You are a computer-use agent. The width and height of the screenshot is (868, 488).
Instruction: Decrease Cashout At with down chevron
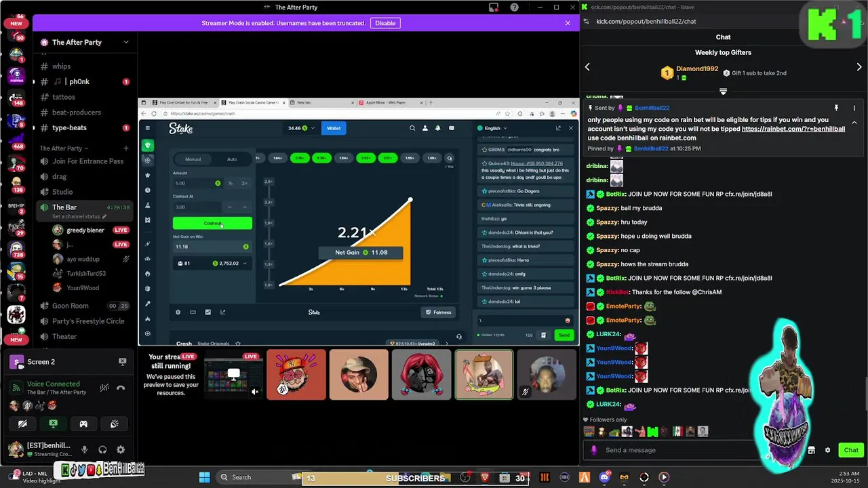tap(230, 207)
